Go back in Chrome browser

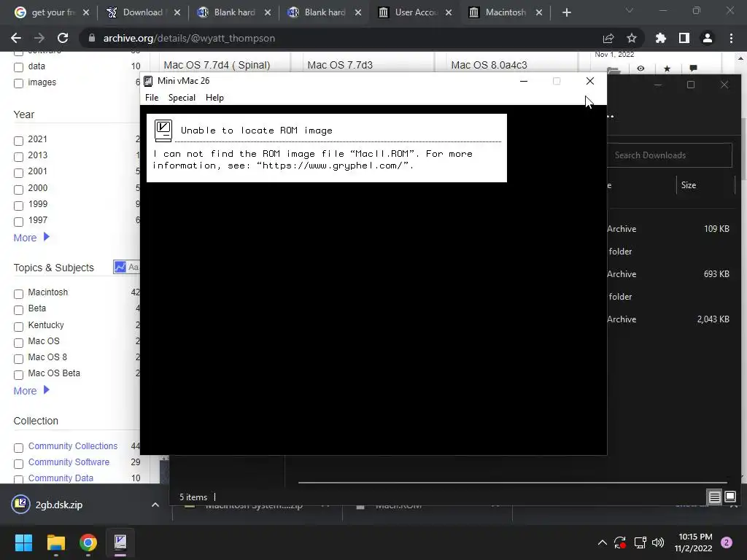16,38
